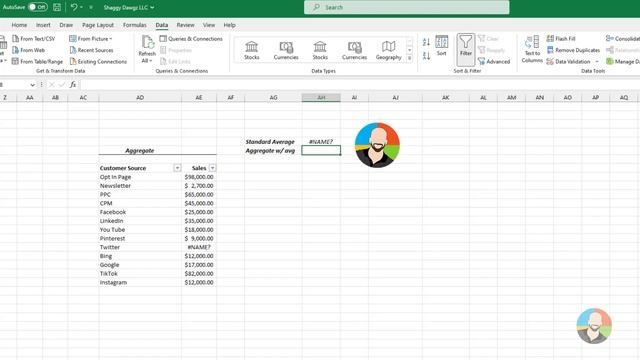Click the small avatar picture in the corner
The image size is (640, 360).
click(594, 326)
